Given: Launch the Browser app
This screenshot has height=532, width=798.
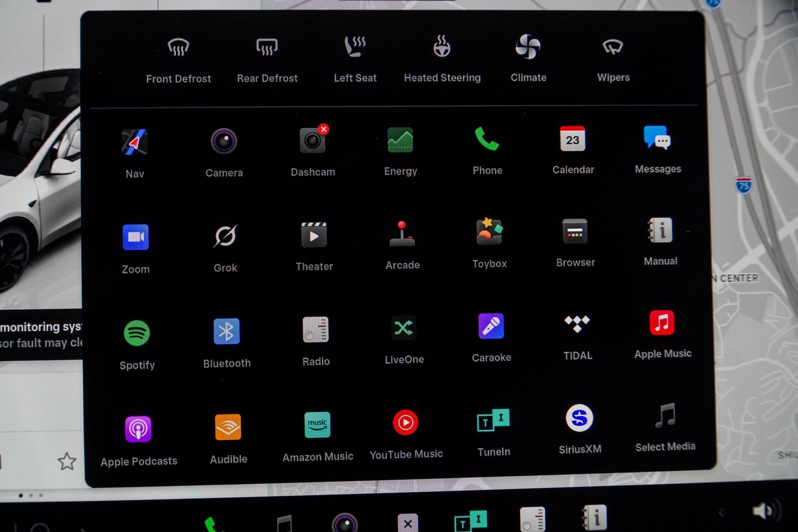Looking at the screenshot, I should (575, 231).
